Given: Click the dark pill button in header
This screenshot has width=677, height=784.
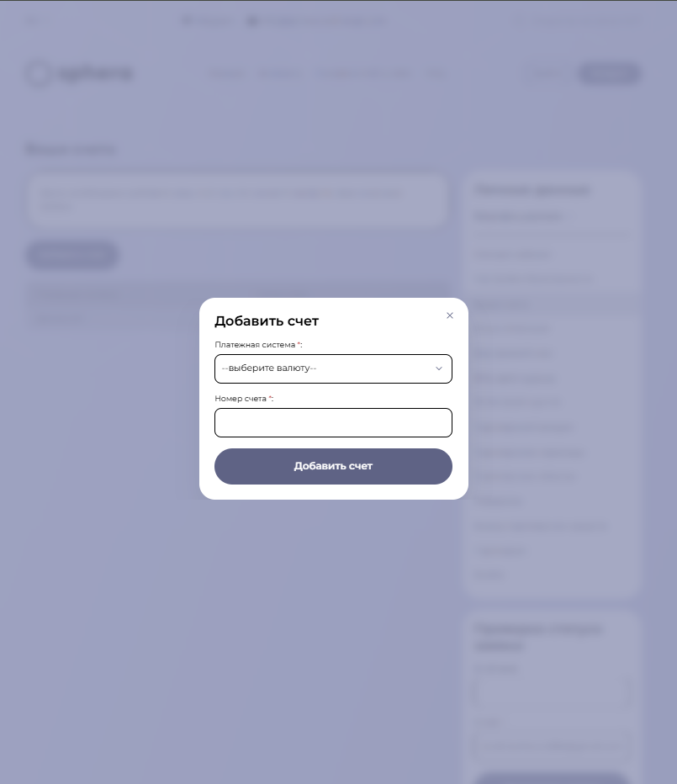Looking at the screenshot, I should tap(610, 73).
